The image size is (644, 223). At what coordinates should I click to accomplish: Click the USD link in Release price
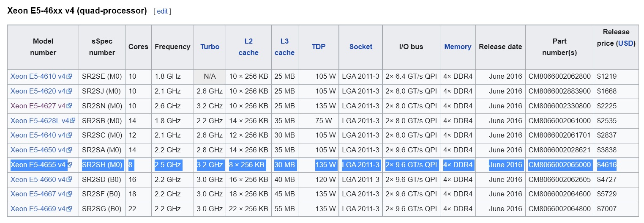pyautogui.click(x=626, y=44)
